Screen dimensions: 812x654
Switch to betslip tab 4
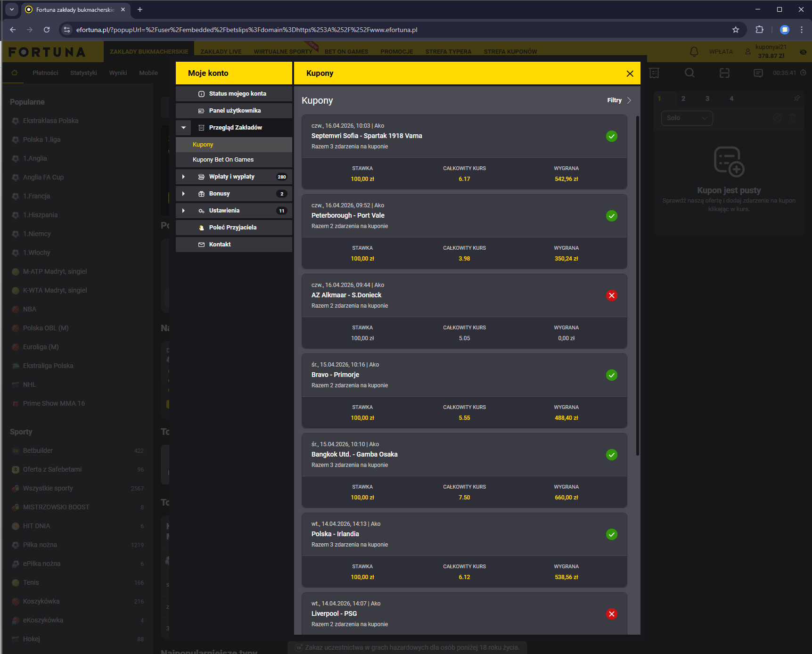click(731, 98)
